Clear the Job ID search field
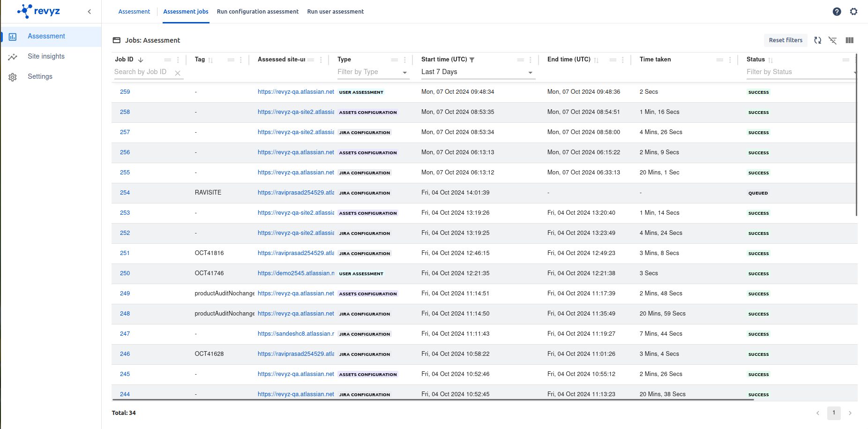This screenshot has height=429, width=868. coord(178,73)
